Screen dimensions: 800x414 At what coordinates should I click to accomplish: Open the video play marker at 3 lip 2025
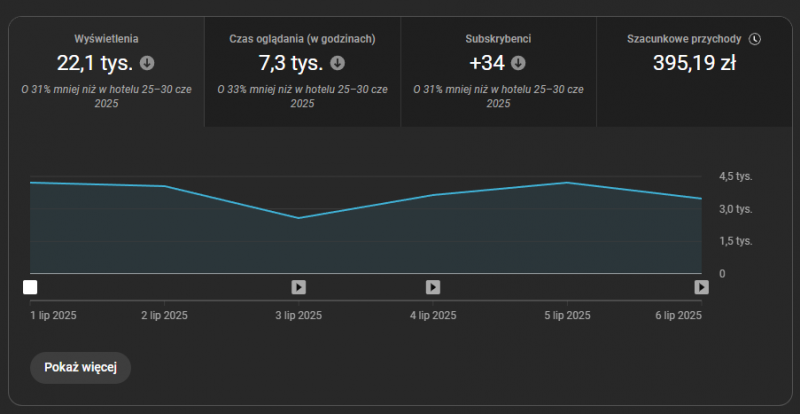pyautogui.click(x=298, y=287)
